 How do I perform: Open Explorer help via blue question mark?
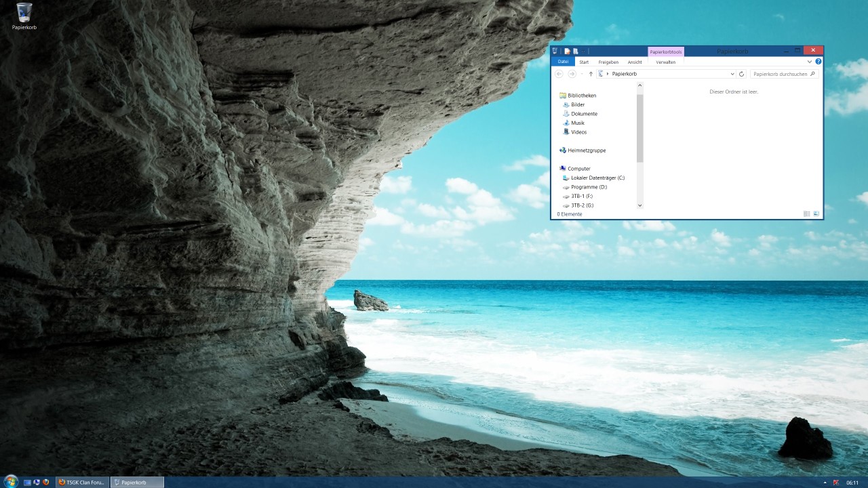(818, 62)
